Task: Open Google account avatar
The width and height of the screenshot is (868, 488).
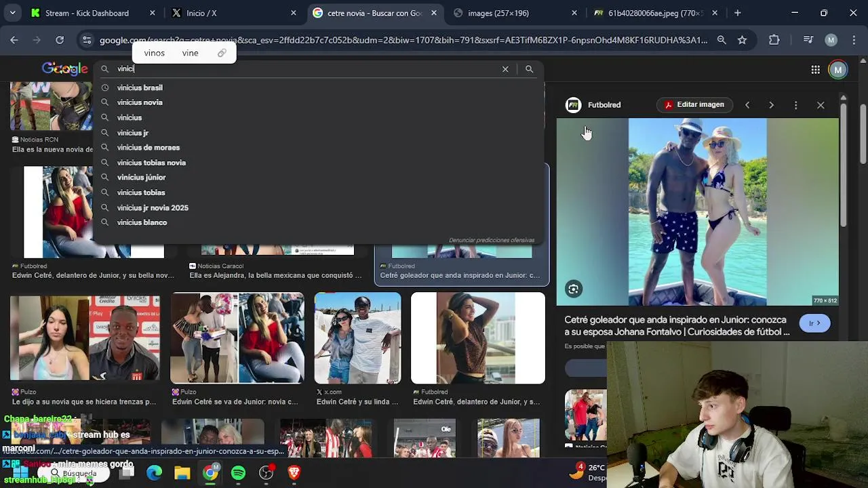Action: click(x=838, y=69)
